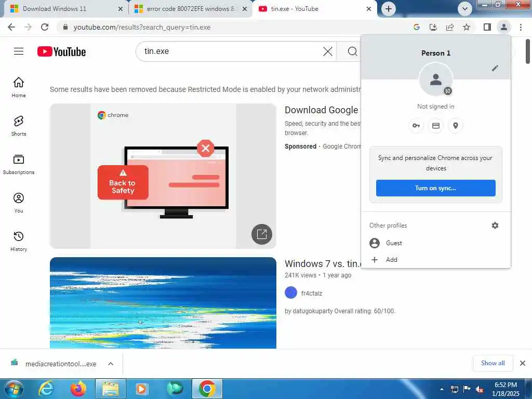Add a new Chrome profile
The width and height of the screenshot is (532, 399).
(436, 260)
